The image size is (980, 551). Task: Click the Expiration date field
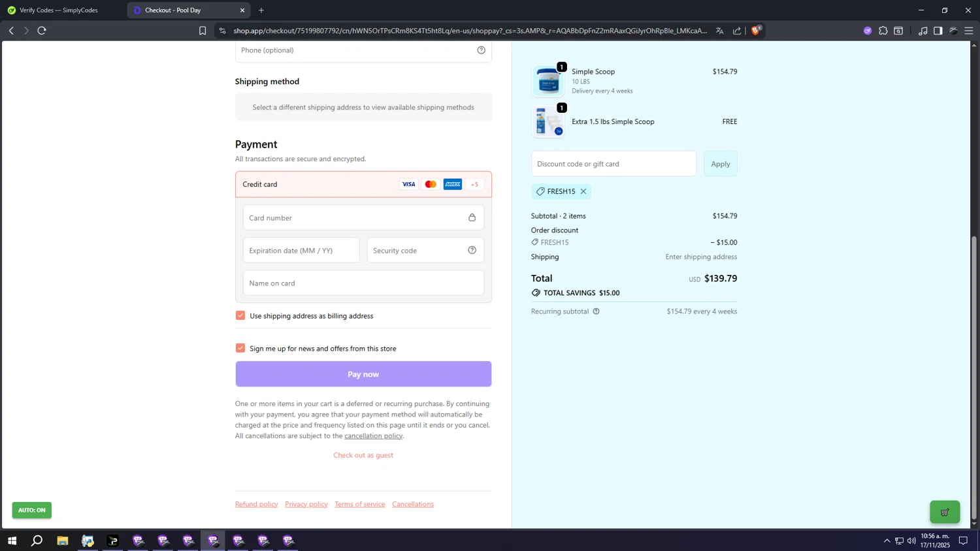click(x=301, y=250)
